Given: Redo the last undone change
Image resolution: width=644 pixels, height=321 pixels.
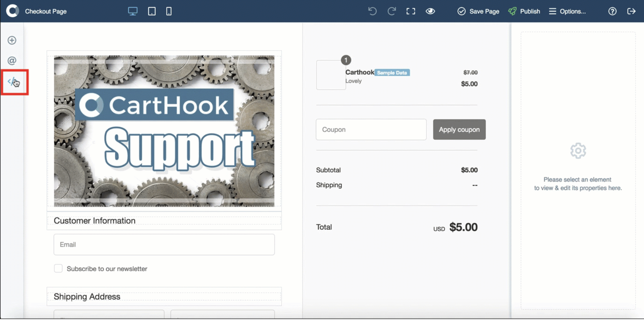Looking at the screenshot, I should coord(392,11).
